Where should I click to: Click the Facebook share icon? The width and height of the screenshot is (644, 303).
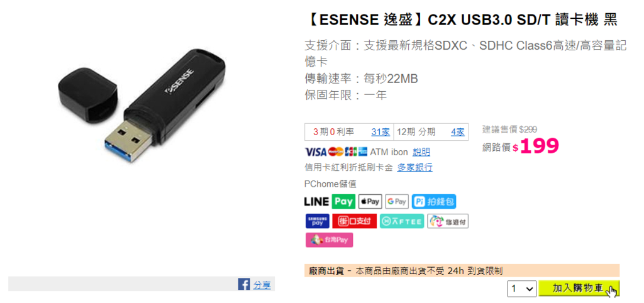(x=244, y=284)
